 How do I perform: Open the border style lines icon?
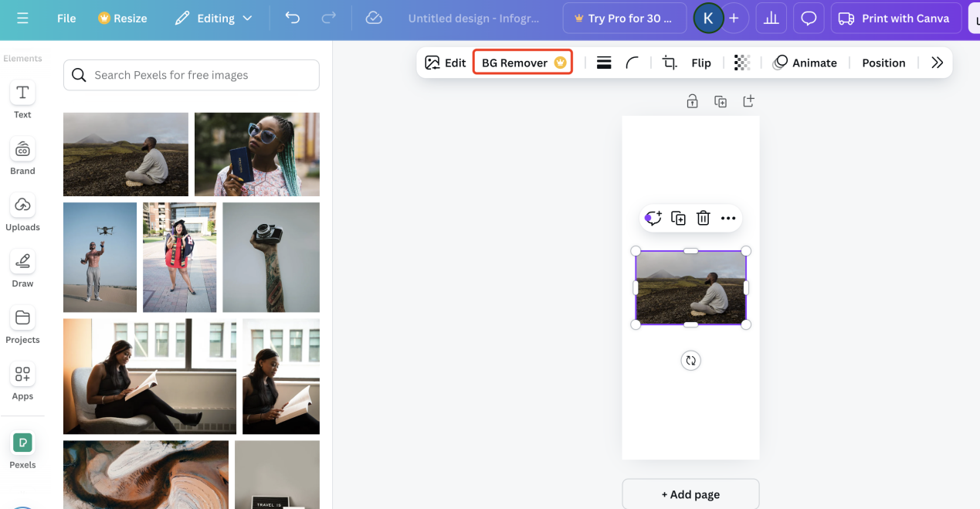click(604, 63)
